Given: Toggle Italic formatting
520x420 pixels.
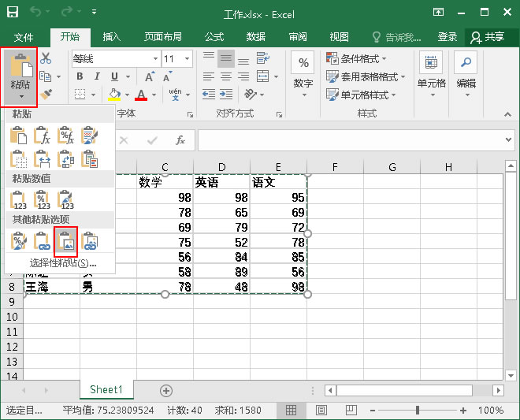Looking at the screenshot, I should click(x=97, y=76).
